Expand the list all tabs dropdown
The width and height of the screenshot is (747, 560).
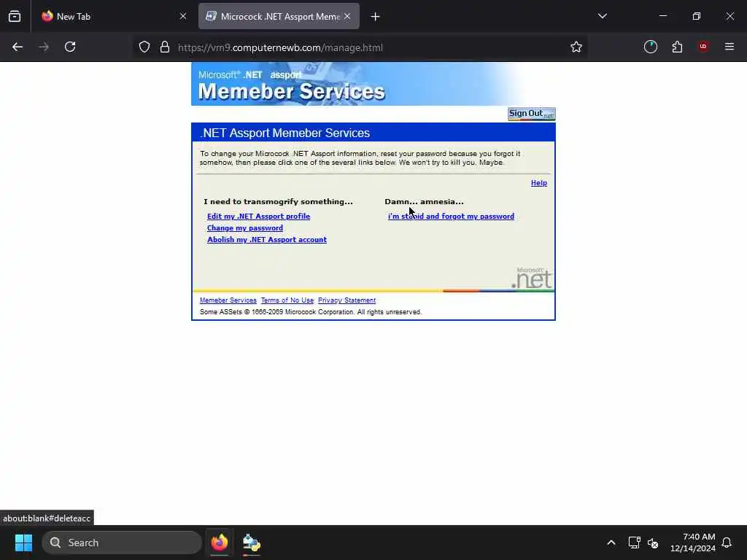coord(603,16)
